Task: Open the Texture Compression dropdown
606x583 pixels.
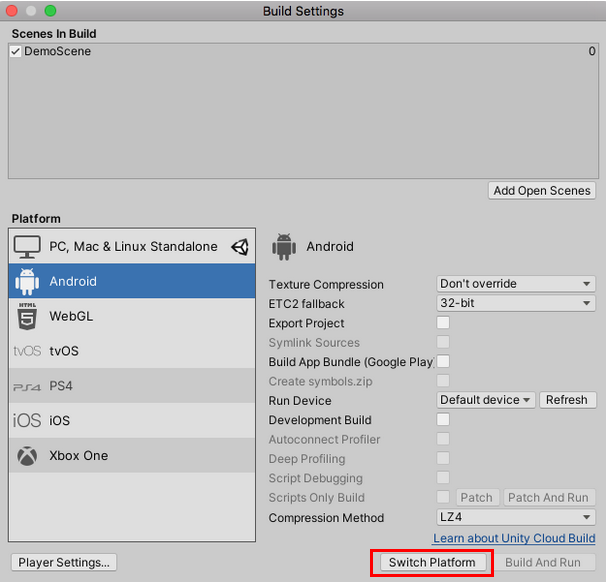Action: (516, 284)
